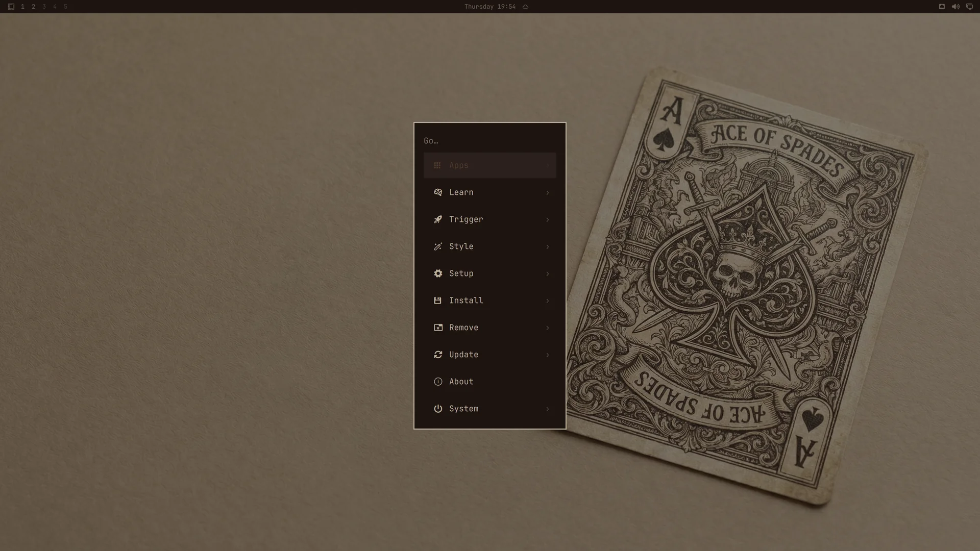Viewport: 980px width, 551px height.
Task: Click the Apps grid icon
Action: coord(437,165)
